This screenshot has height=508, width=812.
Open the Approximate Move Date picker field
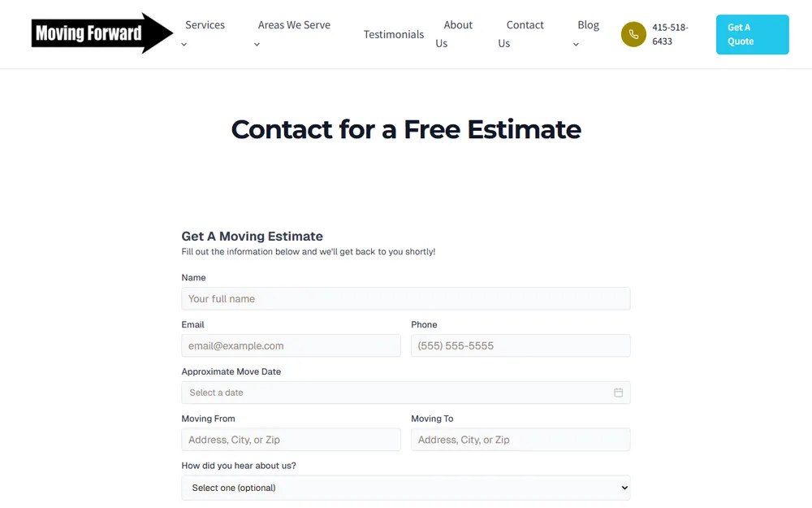[x=406, y=393]
